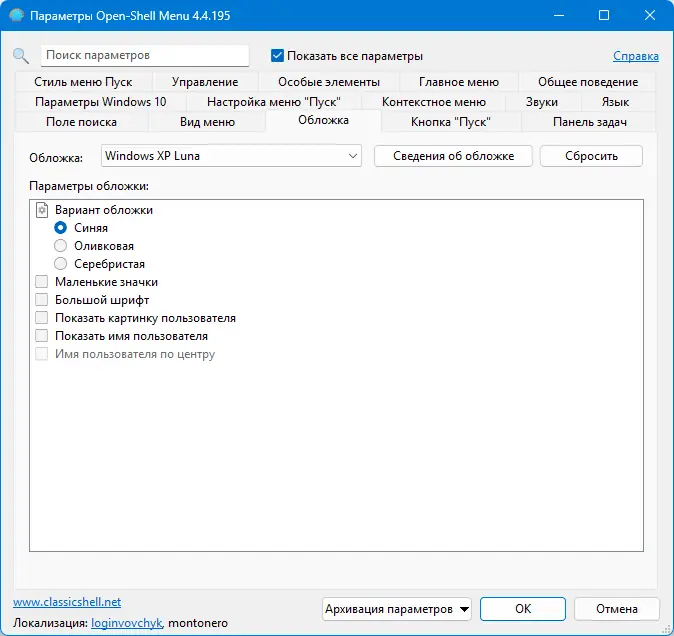Open loginvovchyk localization link
Viewport: 674px width, 636px height.
(x=127, y=623)
